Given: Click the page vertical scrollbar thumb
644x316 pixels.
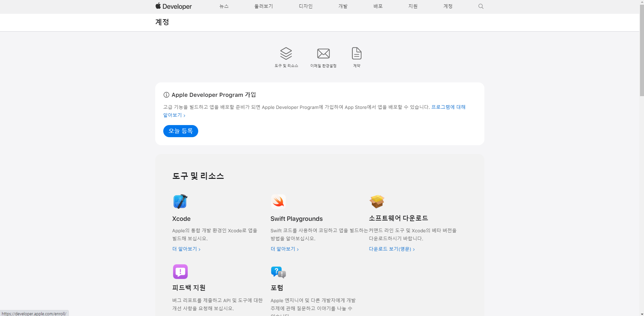Looking at the screenshot, I should (641, 50).
